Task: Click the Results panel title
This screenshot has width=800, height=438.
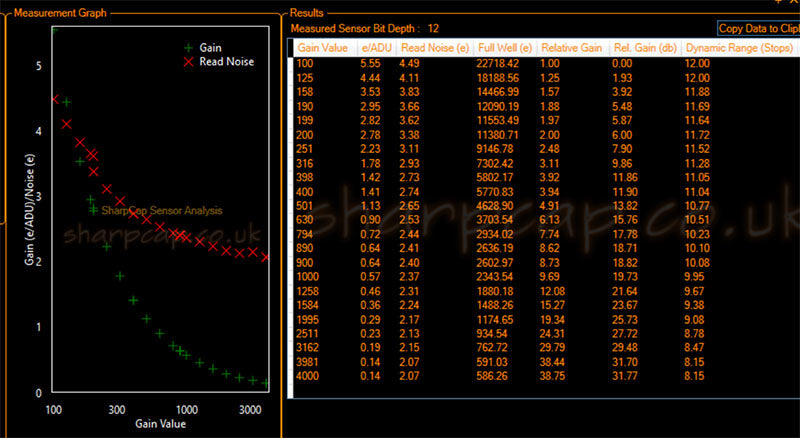Action: pyautogui.click(x=307, y=13)
